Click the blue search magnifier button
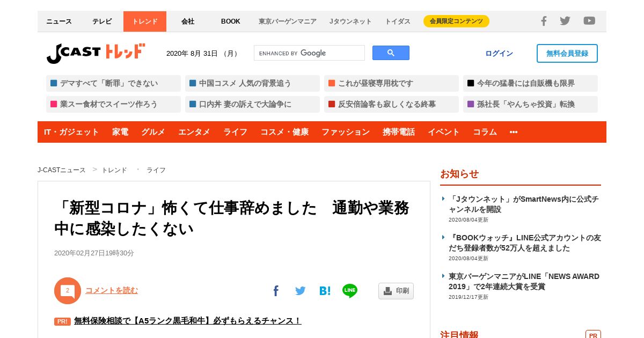Viewport: 644px width, 338px height. pos(391,53)
